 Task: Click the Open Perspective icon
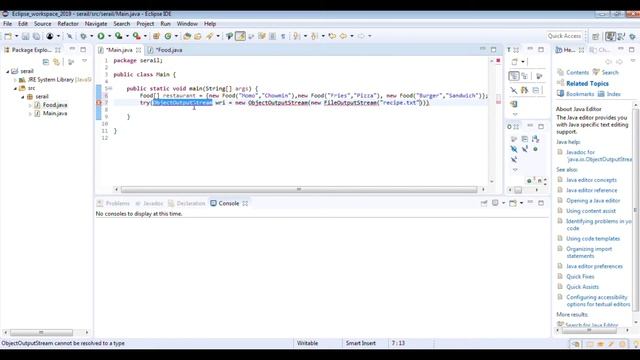596,36
